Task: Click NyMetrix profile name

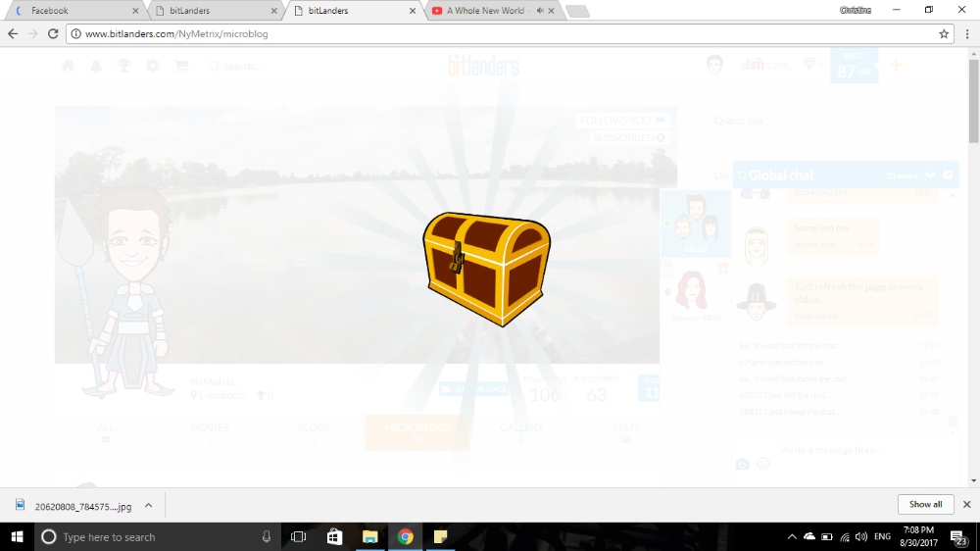Action: 213,381
